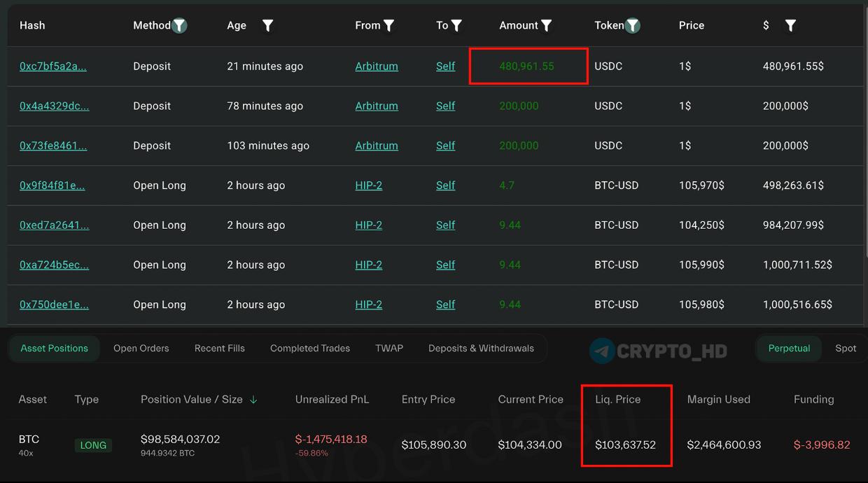Click the Margin Used column header
868x483 pixels.
[x=718, y=400]
